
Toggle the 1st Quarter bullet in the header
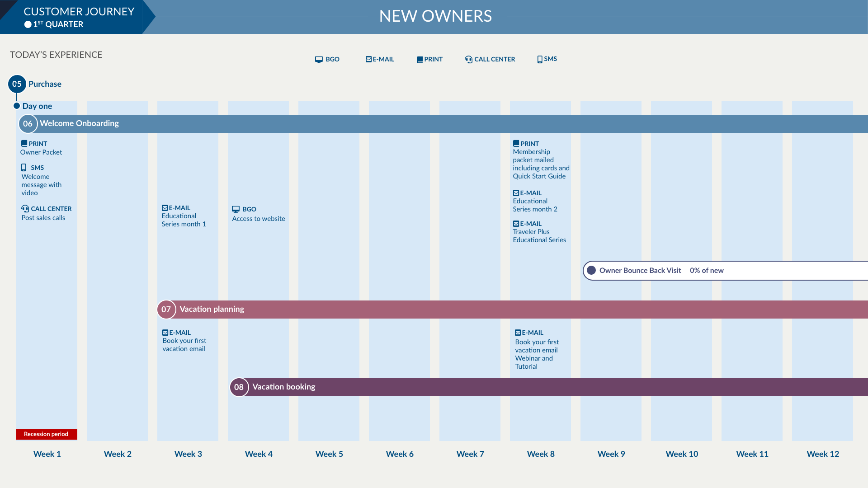(27, 24)
